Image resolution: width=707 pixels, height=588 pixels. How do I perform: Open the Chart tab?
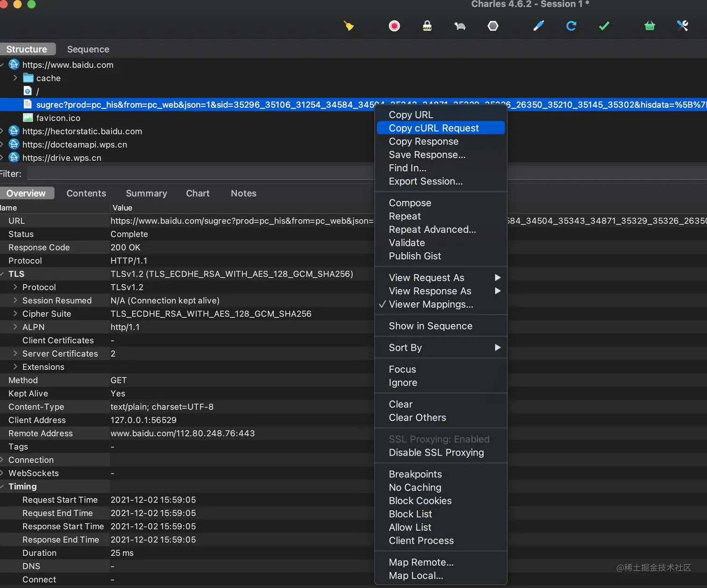click(x=198, y=193)
